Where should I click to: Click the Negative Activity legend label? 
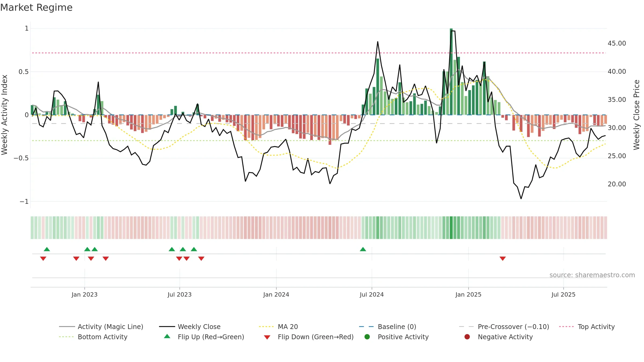[505, 337]
